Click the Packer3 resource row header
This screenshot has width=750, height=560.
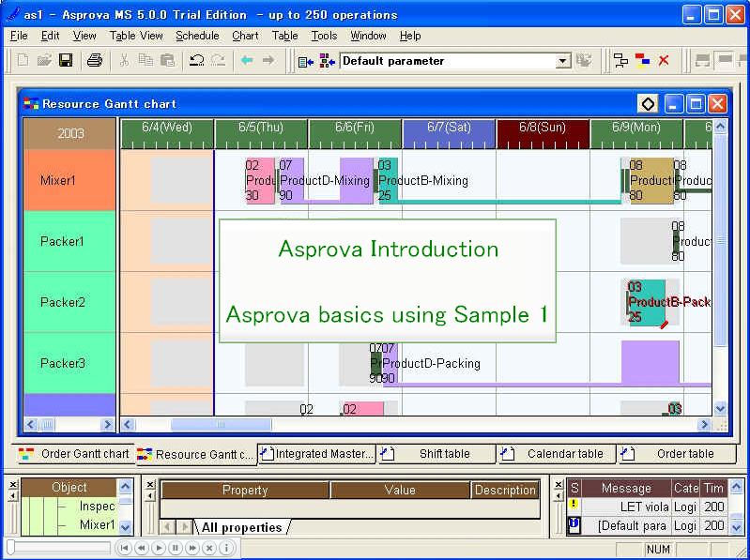[69, 363]
